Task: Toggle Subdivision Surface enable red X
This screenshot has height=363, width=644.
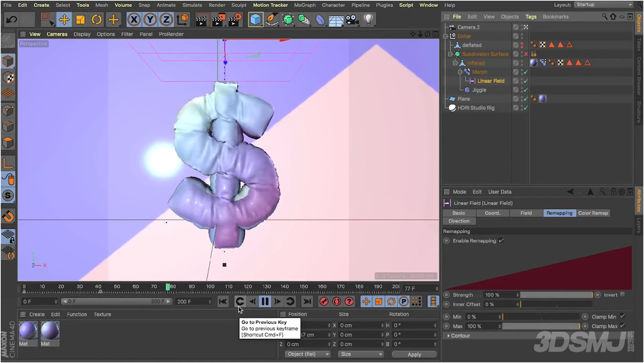Action: coord(526,54)
